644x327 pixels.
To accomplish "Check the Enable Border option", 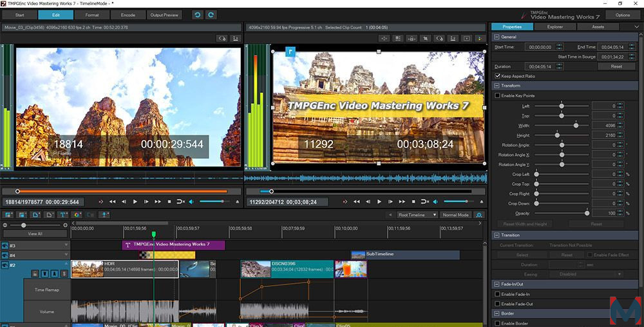I will 497,323.
